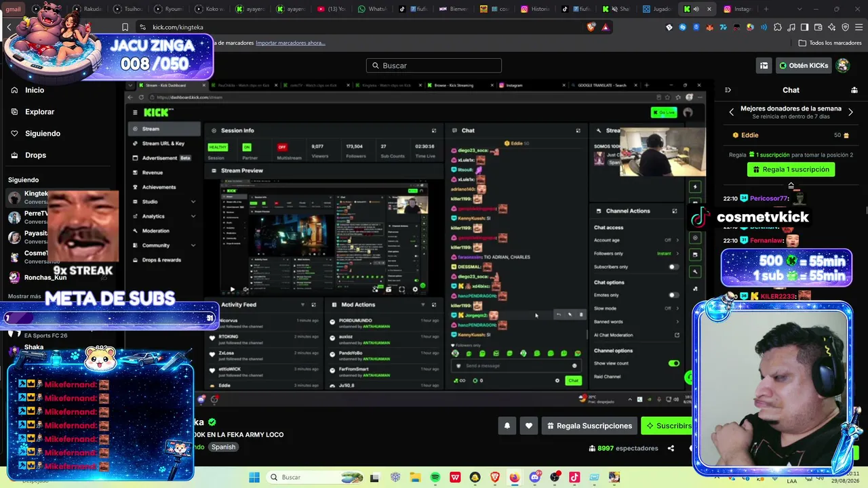Open the dashboard icon left of Obtén KICKs
The height and width of the screenshot is (488, 868).
tap(764, 66)
